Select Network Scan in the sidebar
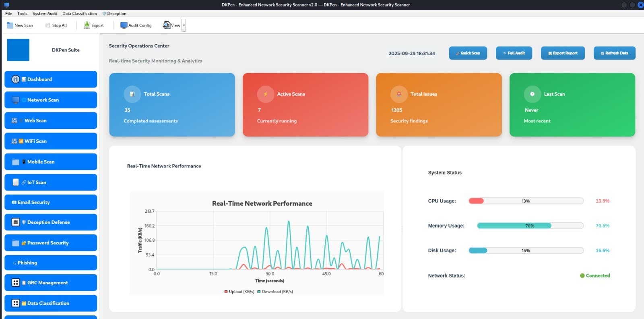644x319 pixels. point(51,100)
